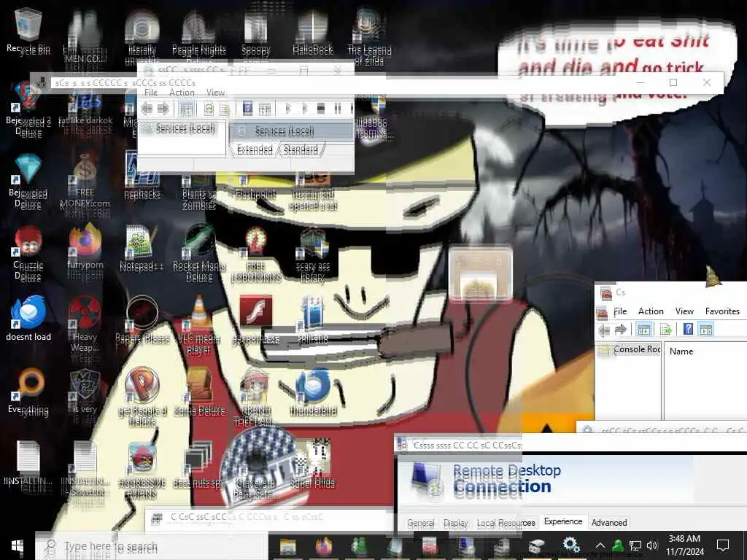Open the Papers Please desktop shortcut

(142, 320)
